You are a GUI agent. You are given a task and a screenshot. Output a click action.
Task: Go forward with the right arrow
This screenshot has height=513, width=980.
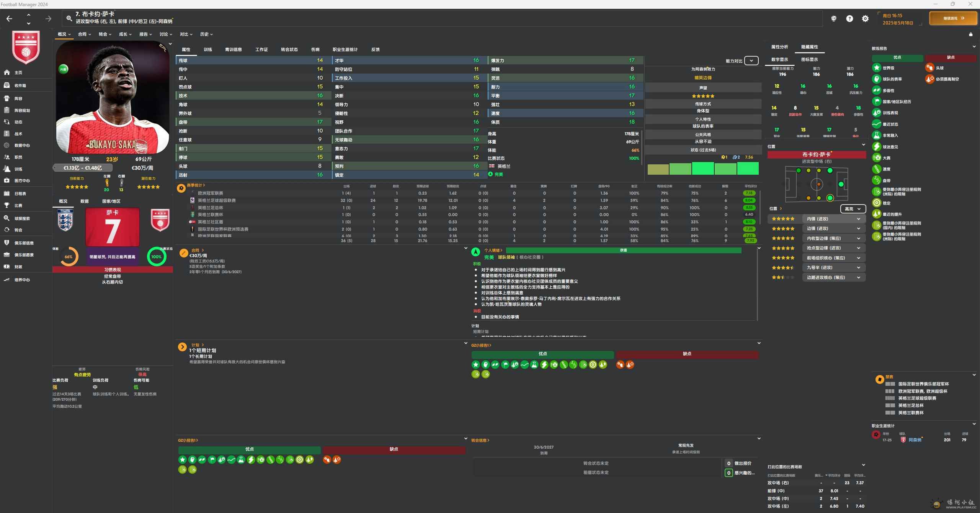[48, 18]
